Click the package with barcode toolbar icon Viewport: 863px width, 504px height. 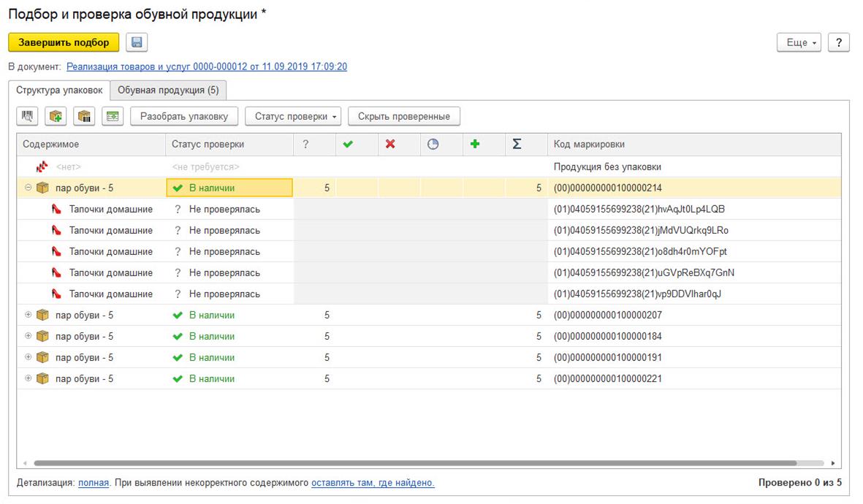click(x=84, y=116)
